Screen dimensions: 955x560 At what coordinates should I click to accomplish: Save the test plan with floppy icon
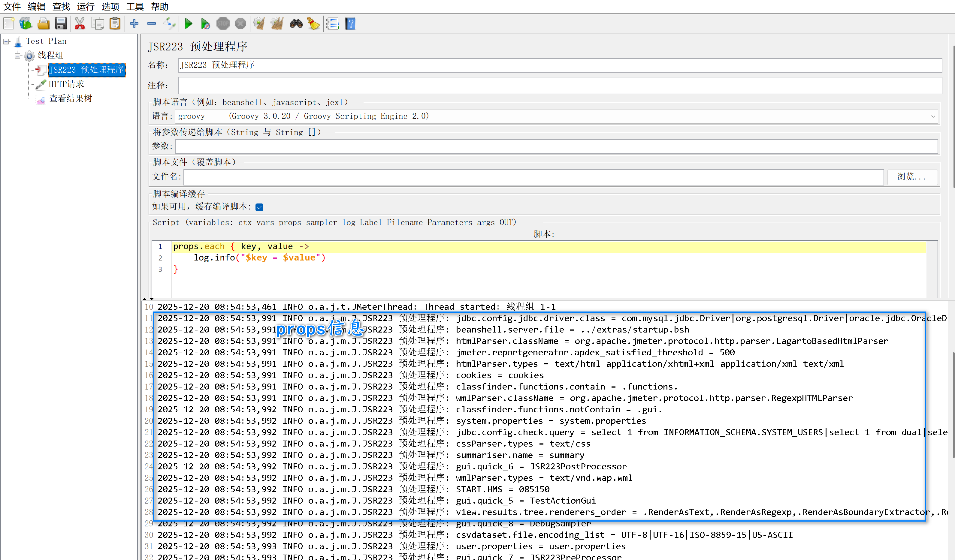pos(61,23)
